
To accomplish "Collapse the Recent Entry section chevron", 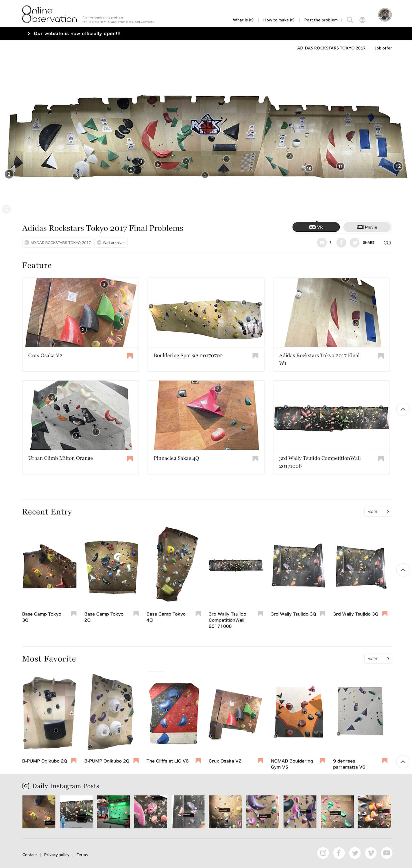I will [x=402, y=570].
